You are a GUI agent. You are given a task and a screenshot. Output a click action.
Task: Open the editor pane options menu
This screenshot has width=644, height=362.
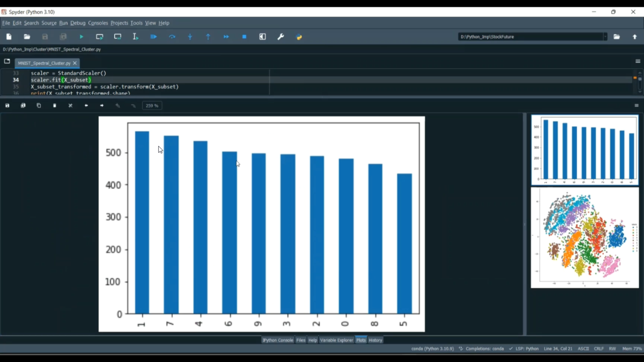click(638, 61)
